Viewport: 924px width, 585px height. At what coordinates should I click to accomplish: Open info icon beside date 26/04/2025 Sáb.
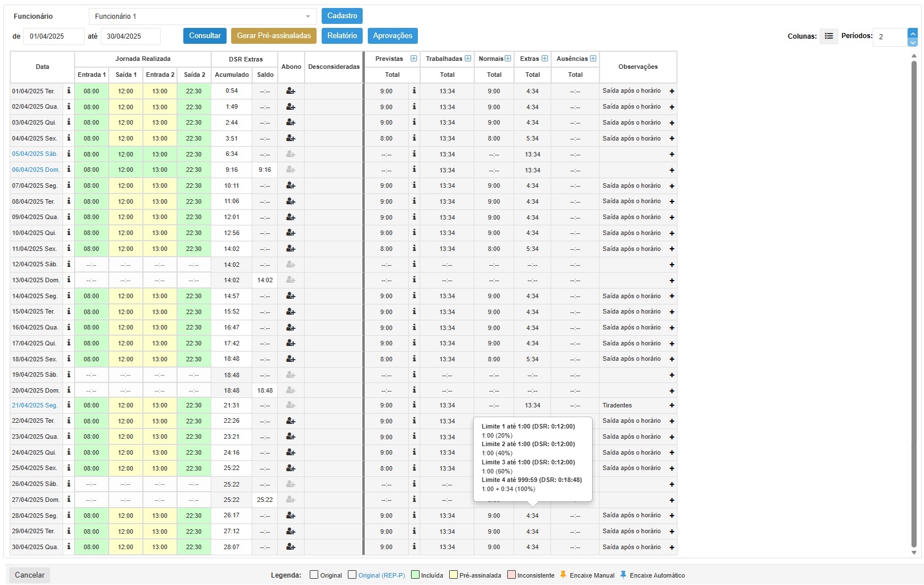(x=69, y=483)
